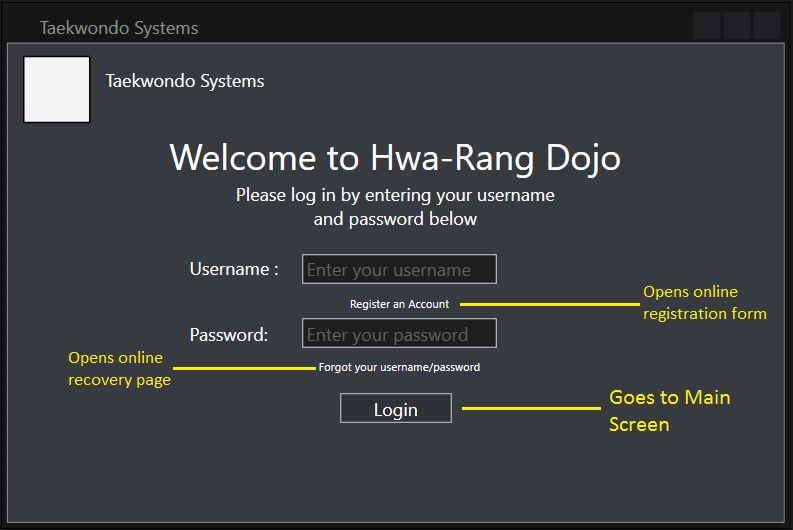Click the Taekwondo Systems header beside the logo
This screenshot has height=530, width=793.
(185, 81)
